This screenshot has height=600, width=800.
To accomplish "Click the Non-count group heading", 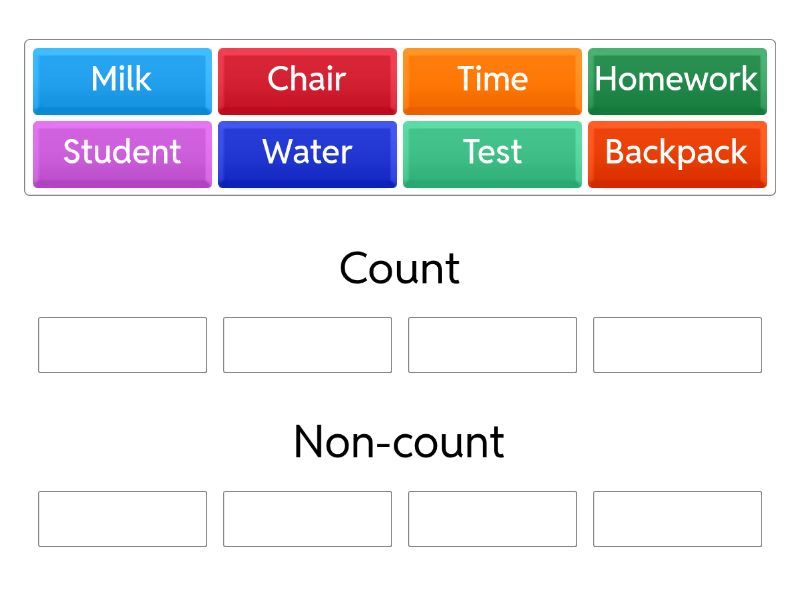I will (399, 442).
